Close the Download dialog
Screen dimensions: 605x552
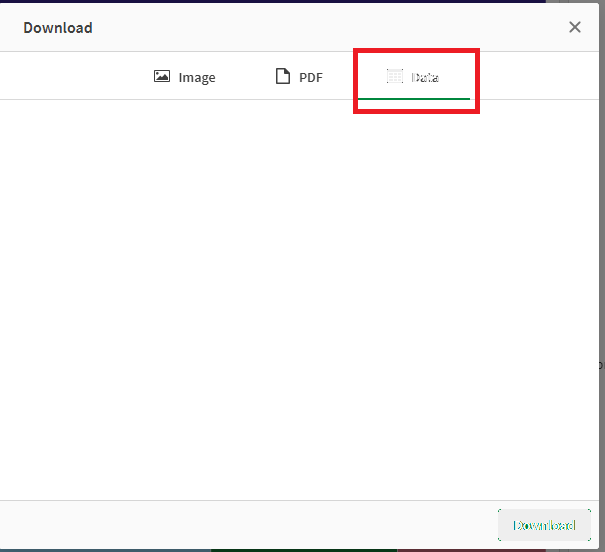[575, 27]
